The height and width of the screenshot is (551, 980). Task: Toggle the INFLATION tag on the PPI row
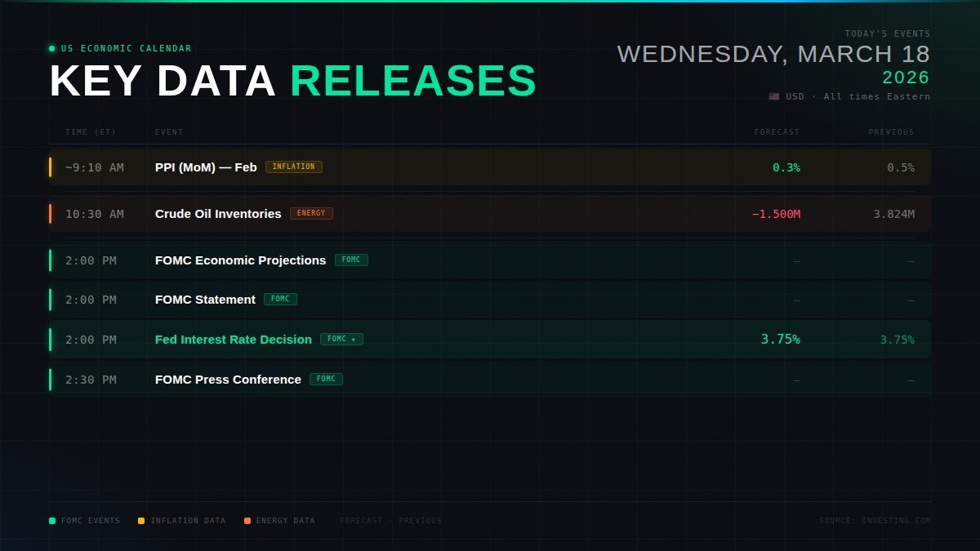tap(295, 166)
